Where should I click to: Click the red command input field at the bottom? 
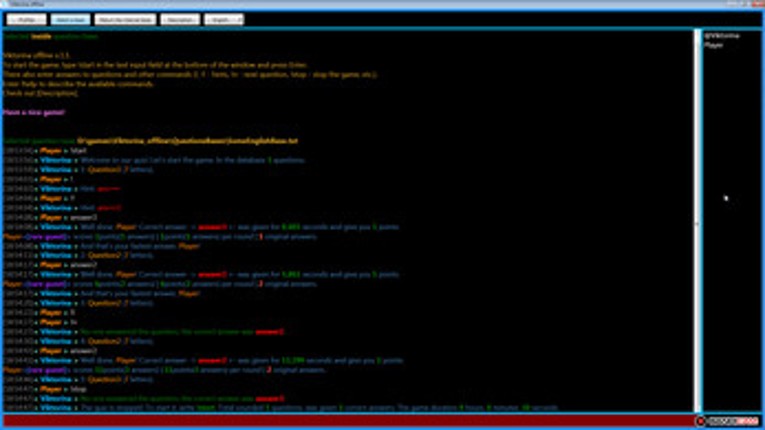pos(349,420)
